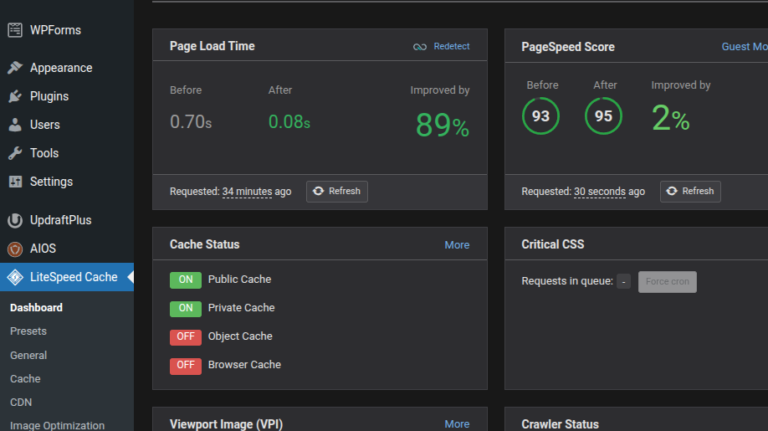Click the UpdraftPlus logo icon

(15, 220)
